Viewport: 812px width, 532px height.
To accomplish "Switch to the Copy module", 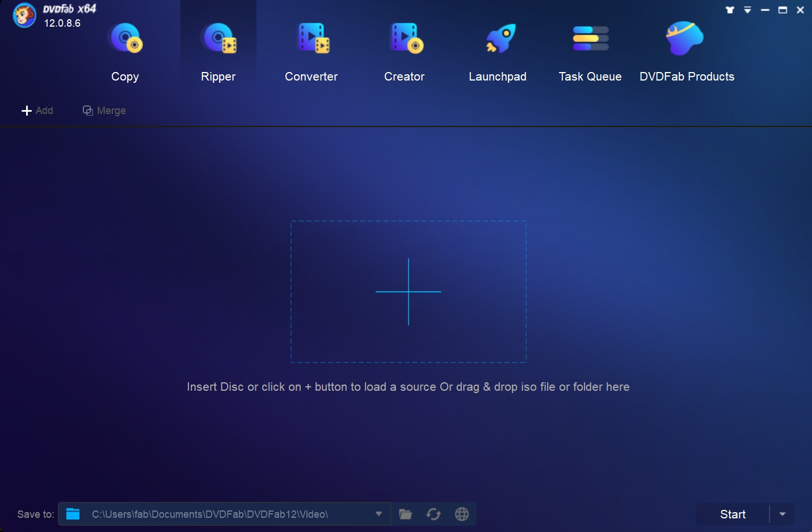I will click(x=125, y=51).
